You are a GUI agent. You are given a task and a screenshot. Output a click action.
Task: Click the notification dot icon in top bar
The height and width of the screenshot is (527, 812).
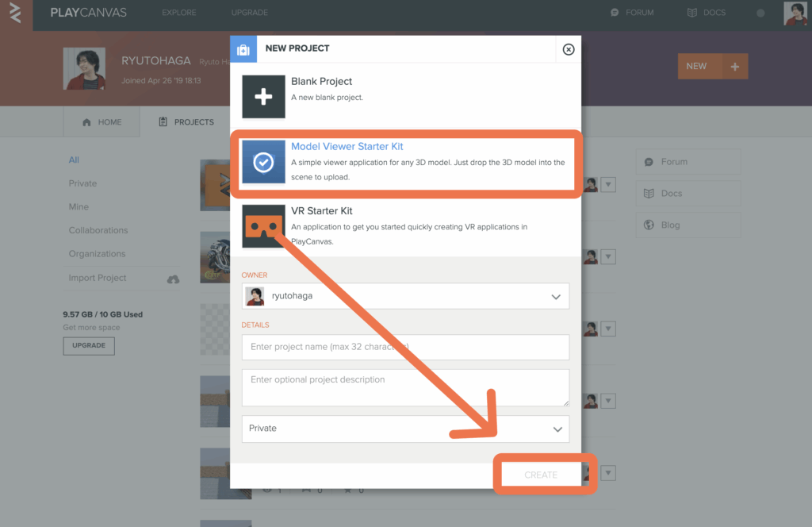[x=760, y=13]
